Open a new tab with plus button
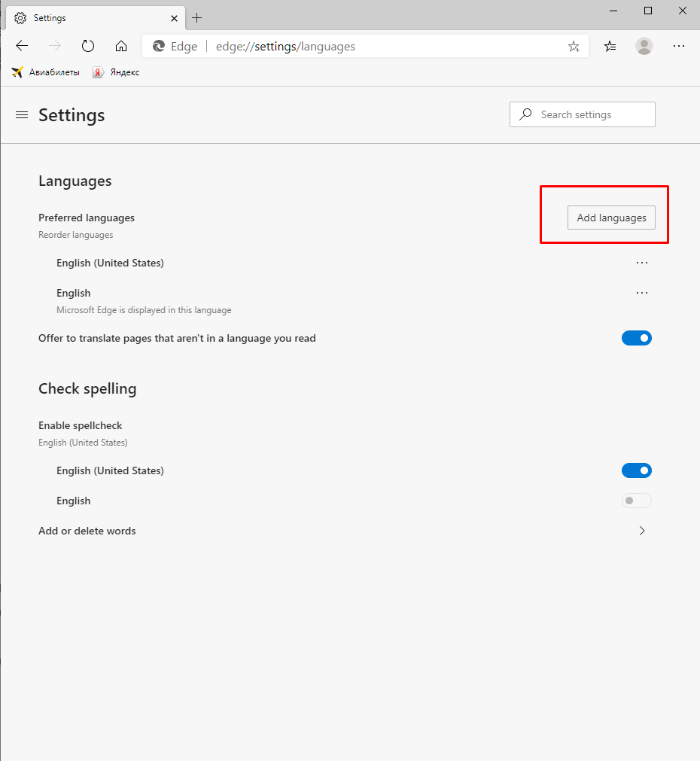700x761 pixels. [x=197, y=17]
